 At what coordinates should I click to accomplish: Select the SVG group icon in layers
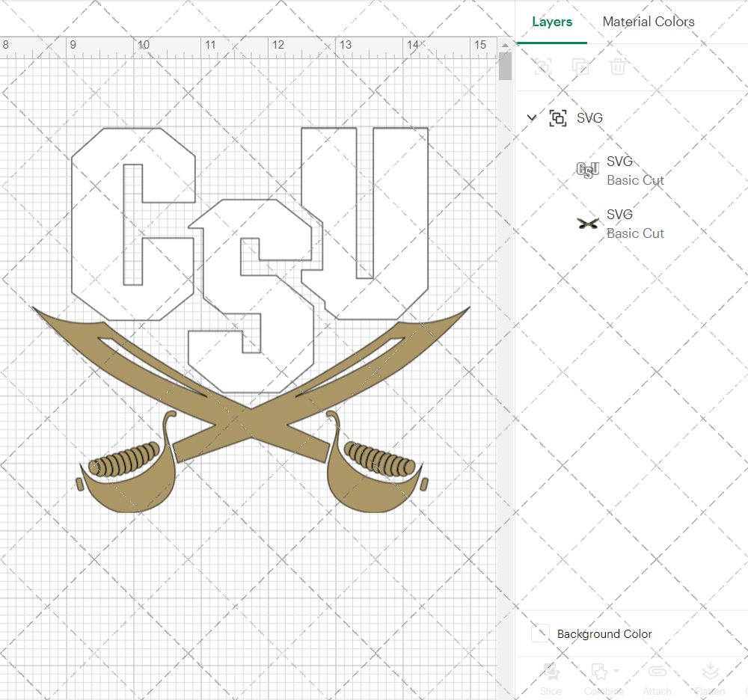(558, 117)
